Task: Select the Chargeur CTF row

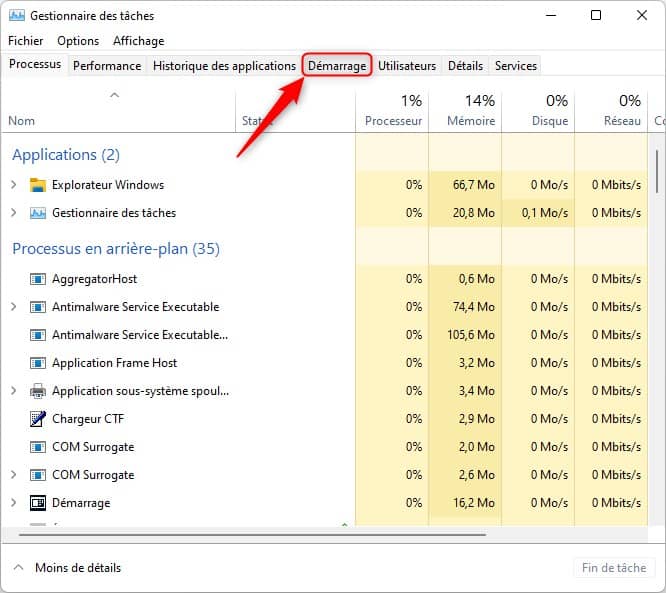Action: tap(325, 419)
